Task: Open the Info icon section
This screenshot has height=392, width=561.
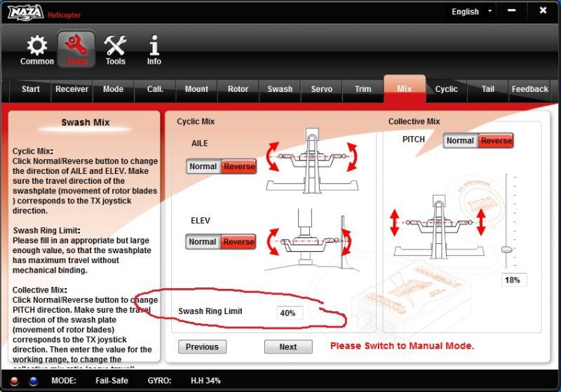Action: (154, 49)
